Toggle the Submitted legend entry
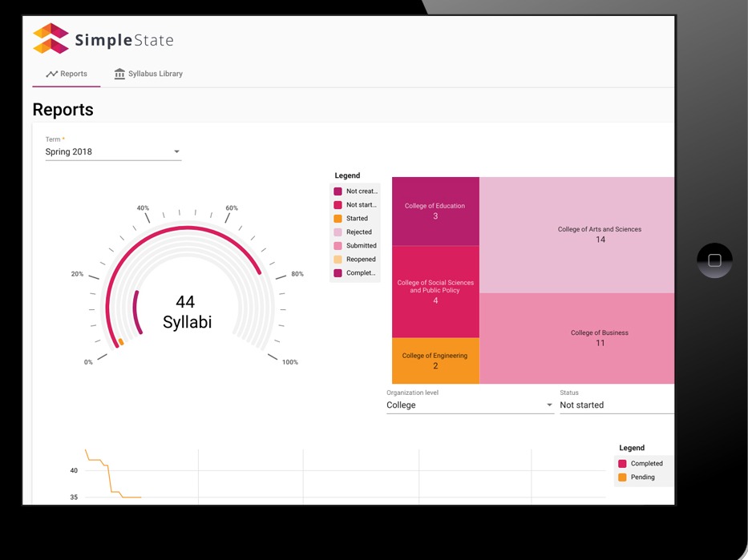The height and width of the screenshot is (560, 748). click(x=361, y=246)
